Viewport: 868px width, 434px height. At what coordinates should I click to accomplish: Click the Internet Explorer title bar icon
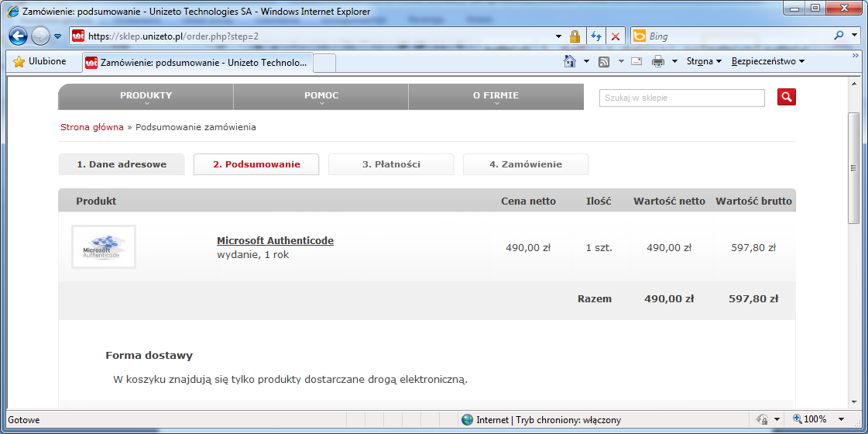[x=13, y=11]
